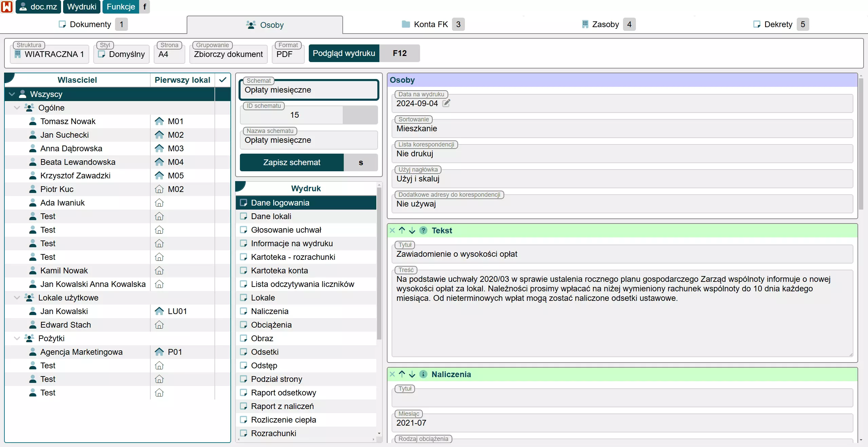The height and width of the screenshot is (447, 868).
Task: Switch to the Dokumenty tab
Action: pos(93,24)
